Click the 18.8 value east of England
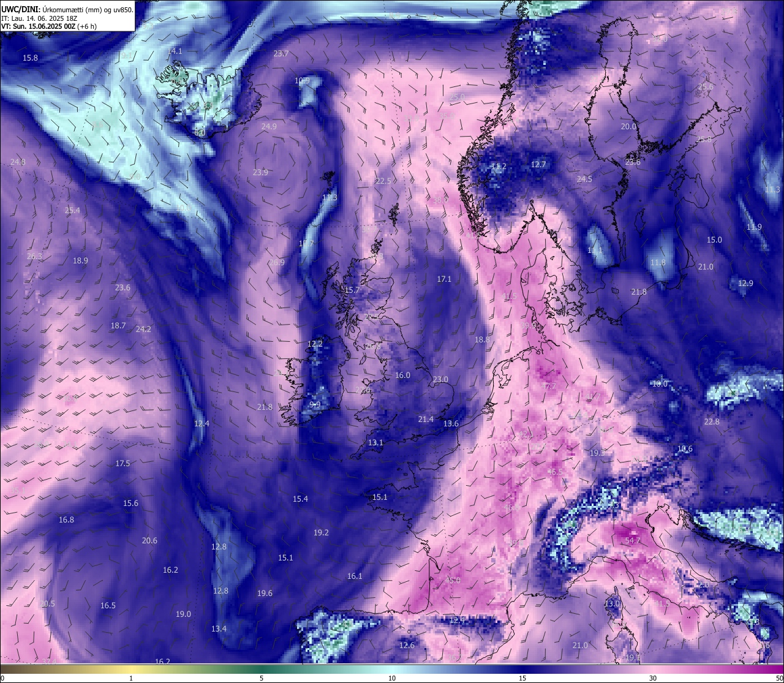The width and height of the screenshot is (784, 683). pos(483,340)
